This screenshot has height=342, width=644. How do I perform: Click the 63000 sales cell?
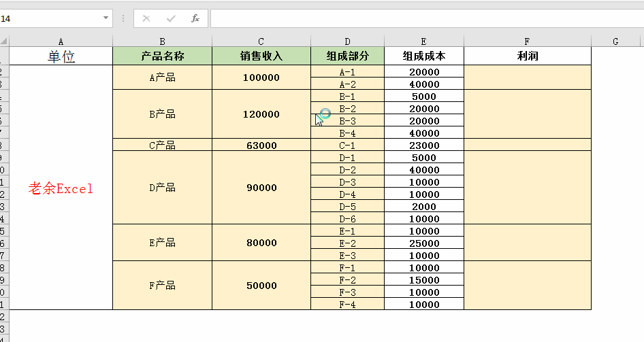(x=261, y=145)
